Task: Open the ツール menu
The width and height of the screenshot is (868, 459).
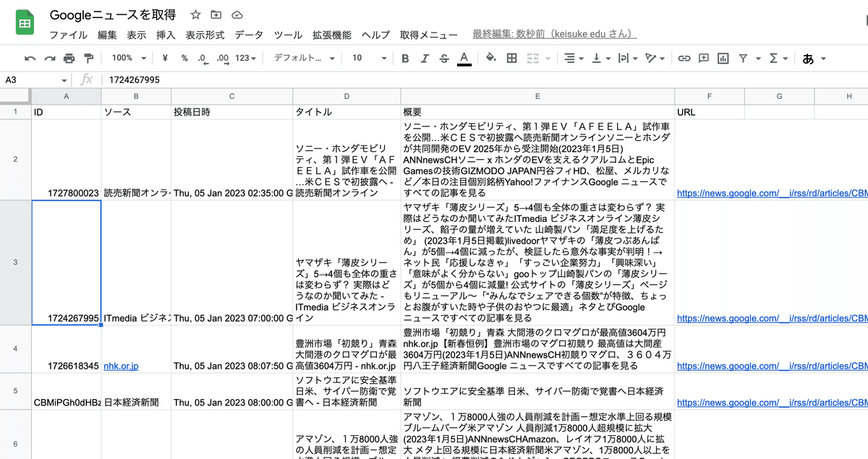Action: click(288, 35)
